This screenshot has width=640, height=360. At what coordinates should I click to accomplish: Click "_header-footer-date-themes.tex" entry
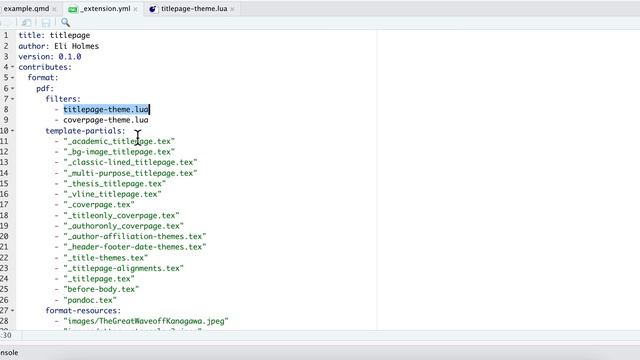[135, 247]
